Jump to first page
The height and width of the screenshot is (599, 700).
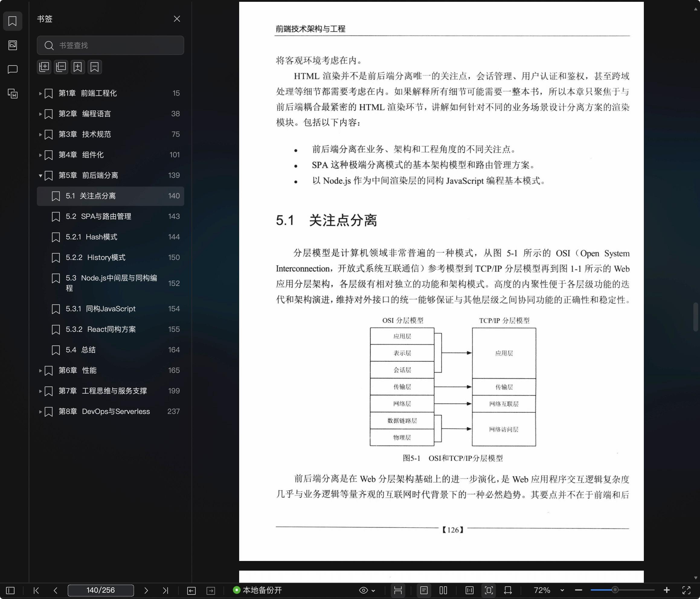pos(36,590)
